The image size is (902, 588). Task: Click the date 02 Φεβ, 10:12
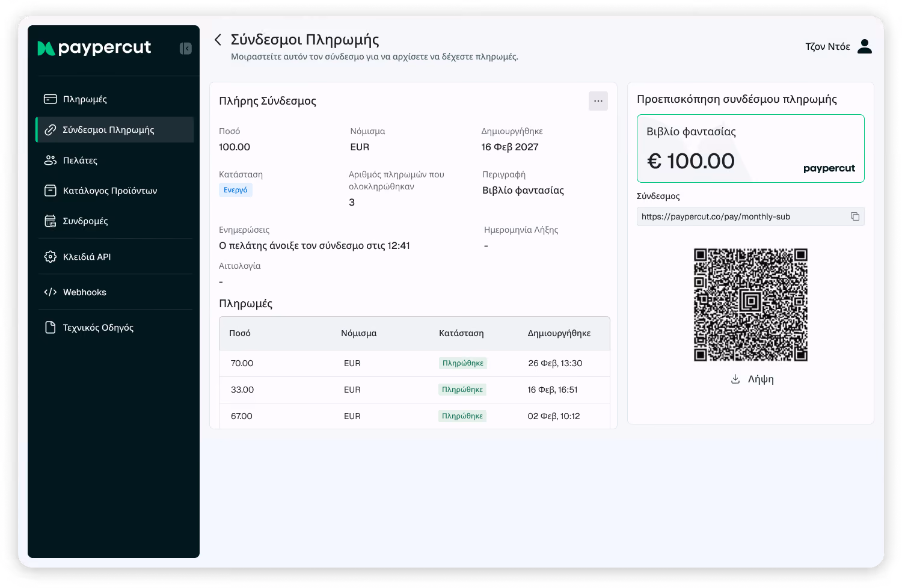pyautogui.click(x=554, y=416)
